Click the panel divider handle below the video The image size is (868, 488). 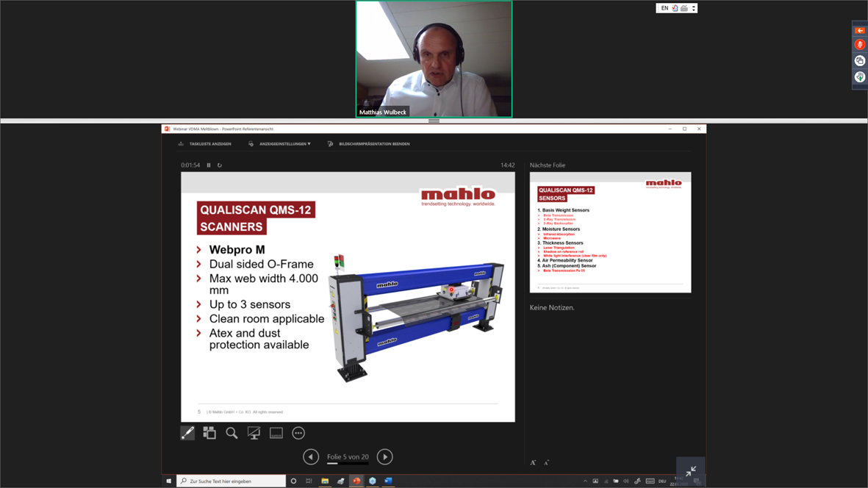click(x=434, y=121)
